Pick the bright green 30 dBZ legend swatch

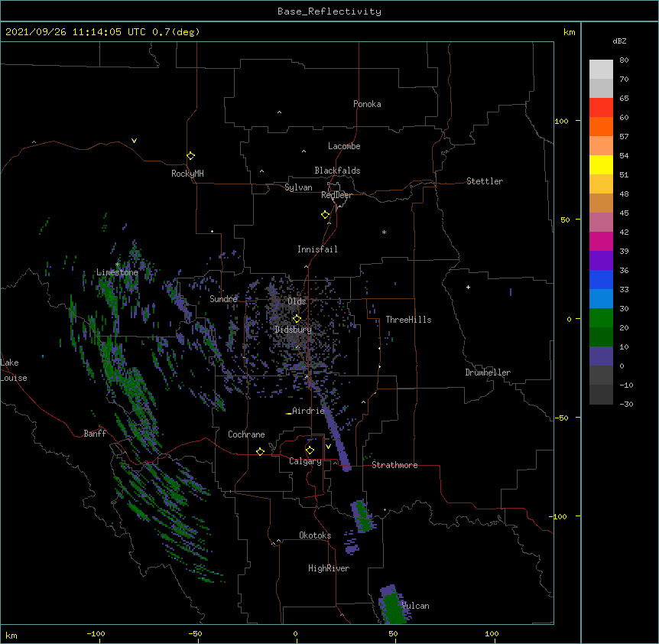pyautogui.click(x=601, y=318)
